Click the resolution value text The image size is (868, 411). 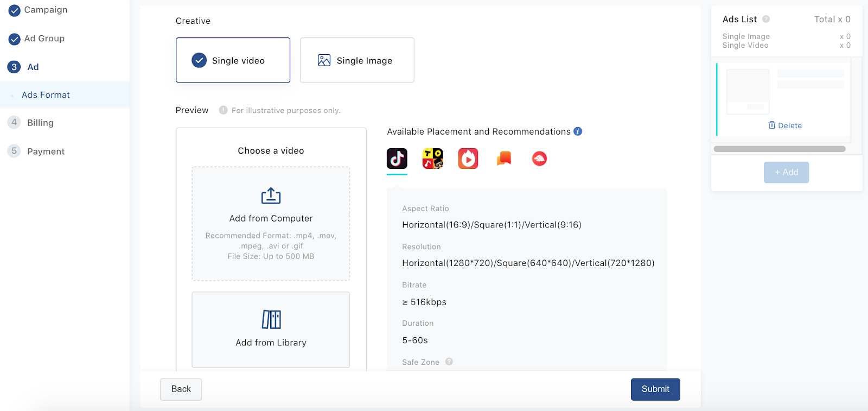point(528,263)
